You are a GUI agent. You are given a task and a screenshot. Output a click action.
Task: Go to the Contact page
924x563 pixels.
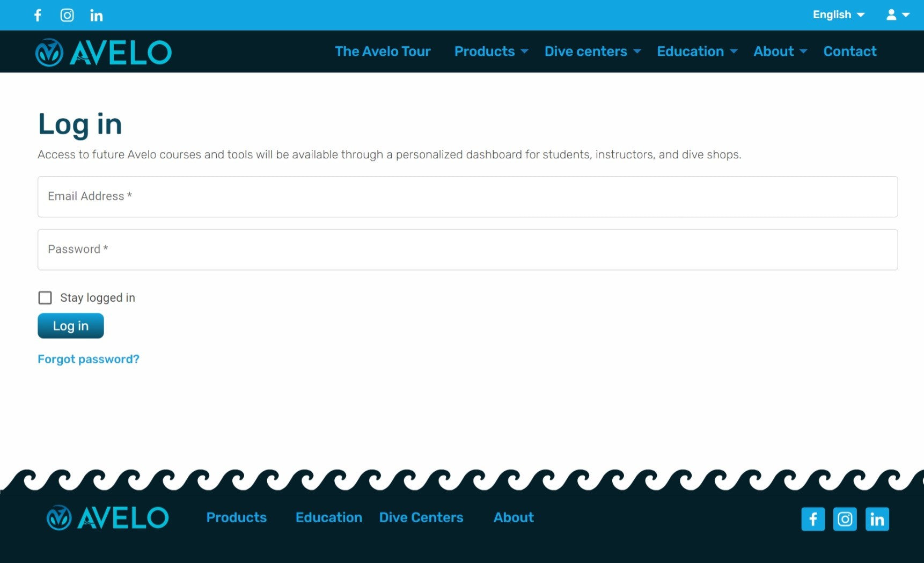click(x=850, y=52)
